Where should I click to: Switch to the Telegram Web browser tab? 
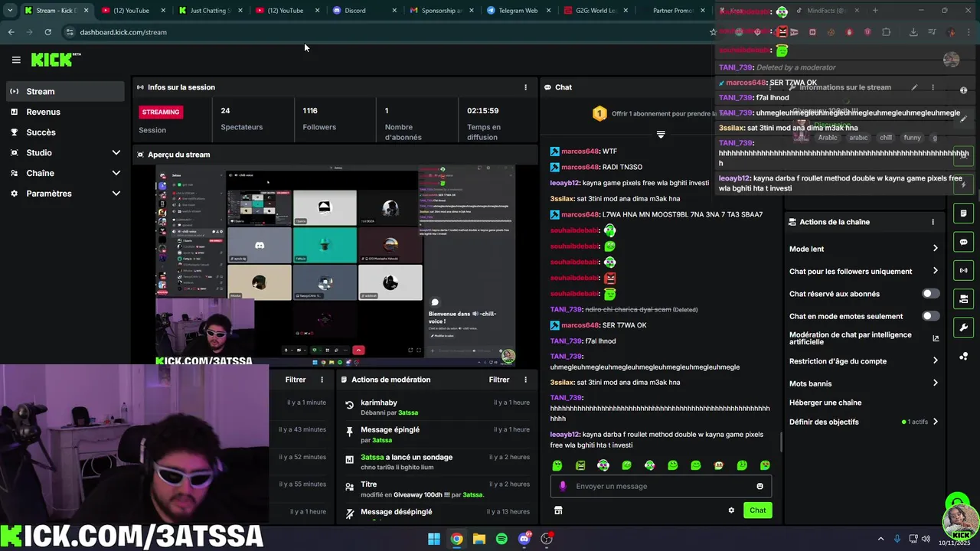(517, 11)
